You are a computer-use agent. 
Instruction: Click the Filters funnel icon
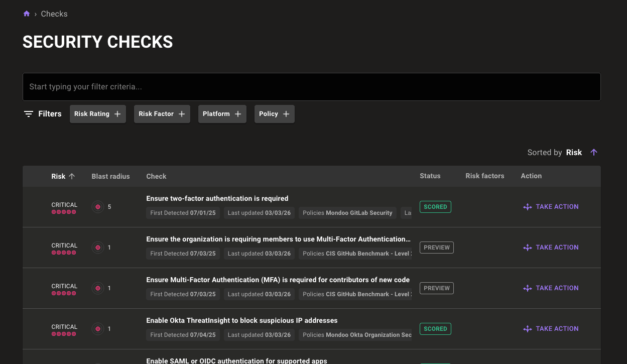pyautogui.click(x=28, y=113)
